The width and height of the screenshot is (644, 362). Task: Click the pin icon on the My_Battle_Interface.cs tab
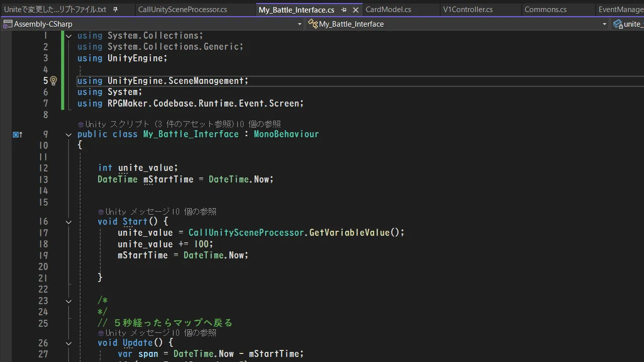tap(344, 10)
